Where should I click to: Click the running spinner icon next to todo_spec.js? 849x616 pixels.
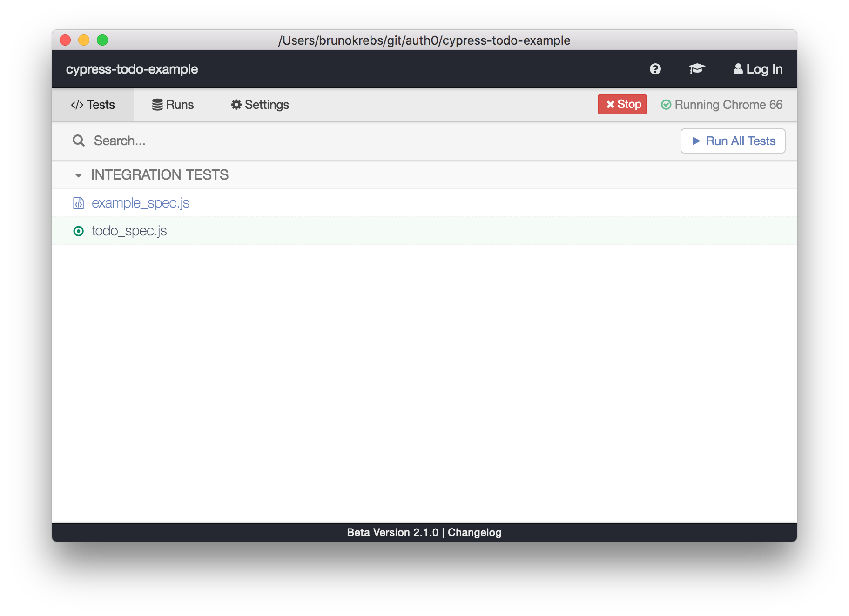click(x=78, y=231)
